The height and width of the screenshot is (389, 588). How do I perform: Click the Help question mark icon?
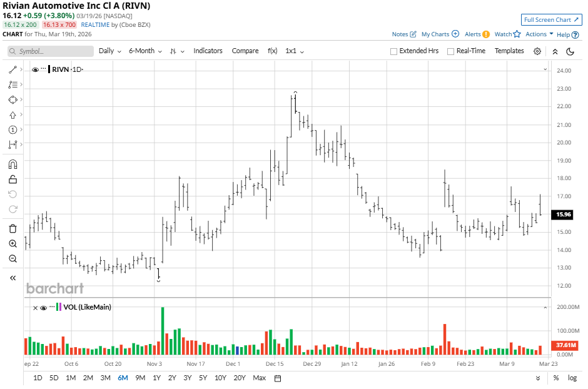point(575,34)
